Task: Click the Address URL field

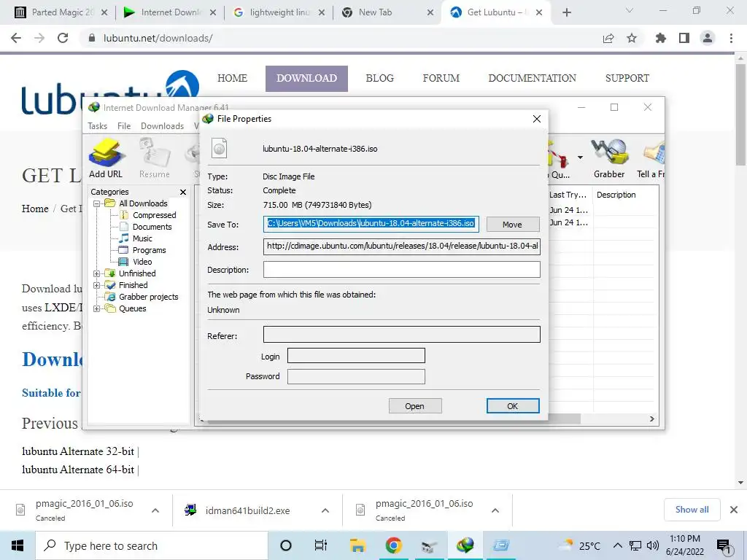Action: (x=402, y=246)
